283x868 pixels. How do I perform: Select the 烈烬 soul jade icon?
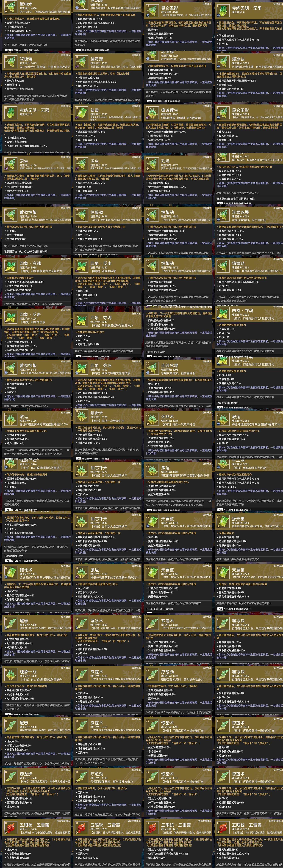pos(152,163)
